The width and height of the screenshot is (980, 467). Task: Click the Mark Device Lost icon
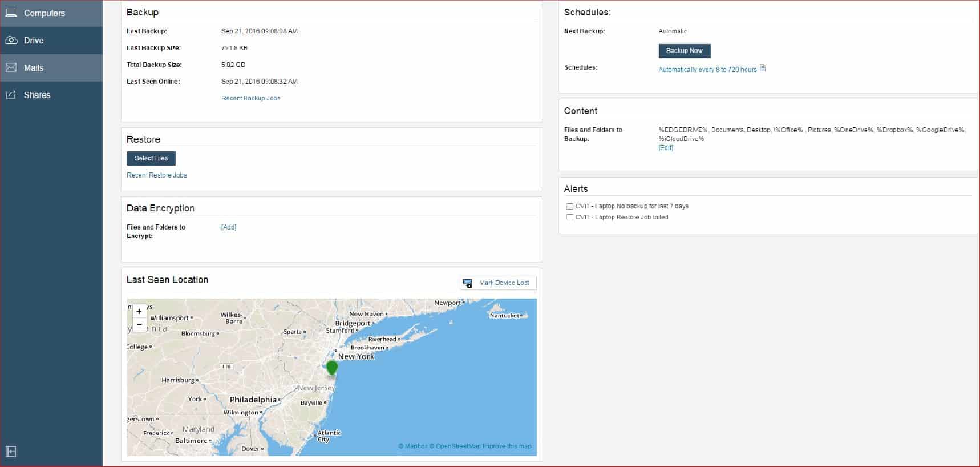468,283
